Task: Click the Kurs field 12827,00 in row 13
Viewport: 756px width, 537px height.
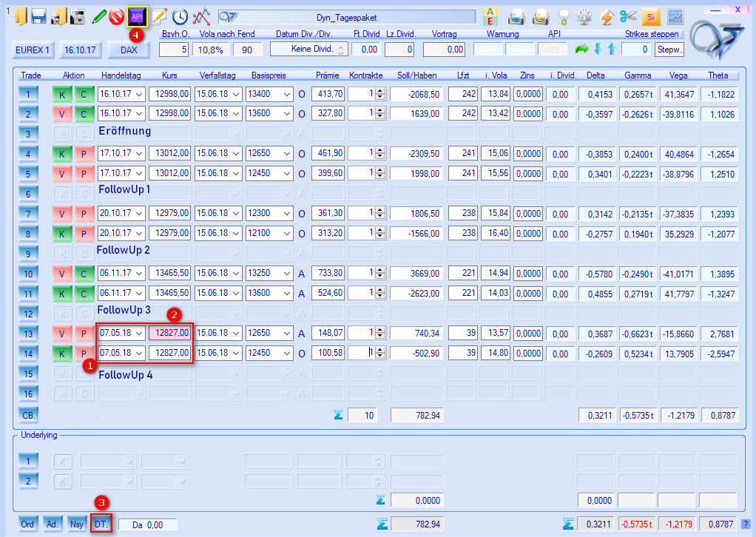Action: [169, 334]
